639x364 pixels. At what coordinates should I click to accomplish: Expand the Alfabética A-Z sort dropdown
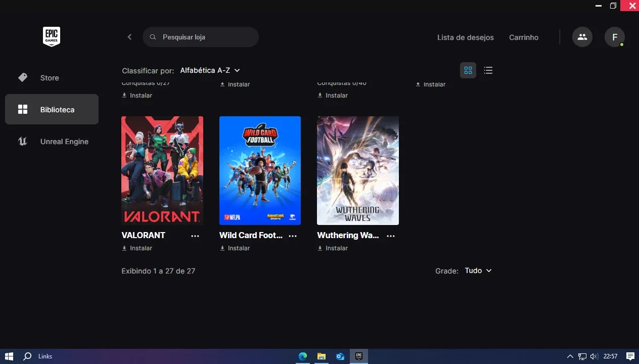210,70
